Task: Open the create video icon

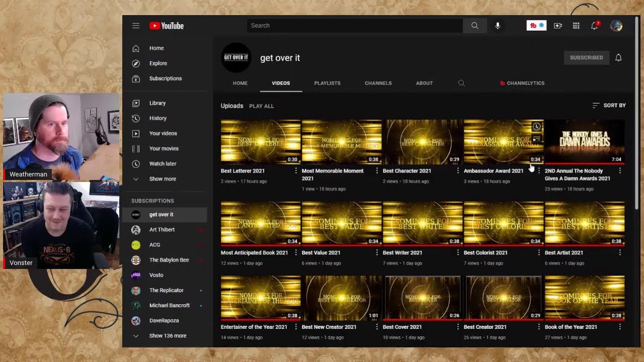Action: tap(558, 26)
